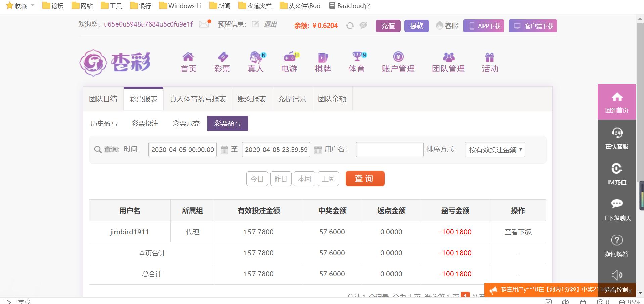Toggle 声音控制 speaker sound icon
Viewport: 644px width, 304px height.
click(617, 275)
